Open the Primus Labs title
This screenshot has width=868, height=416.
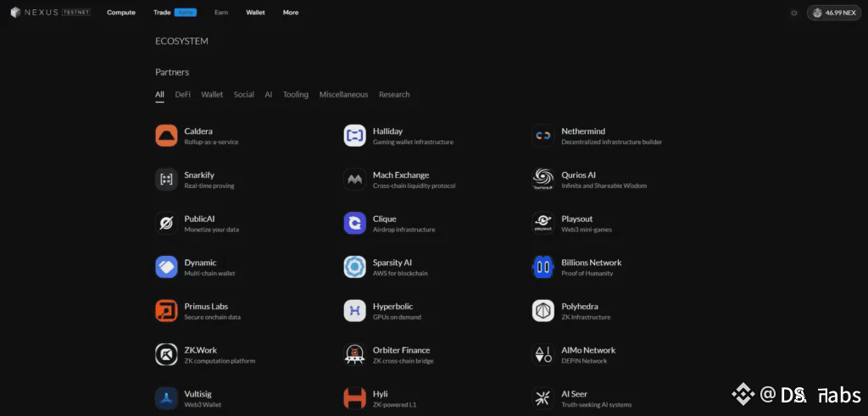206,307
